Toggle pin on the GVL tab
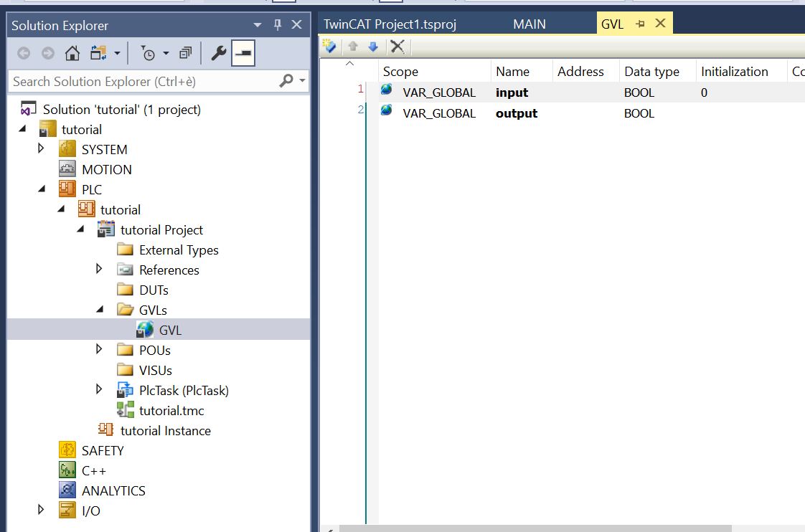805x532 pixels. (641, 24)
